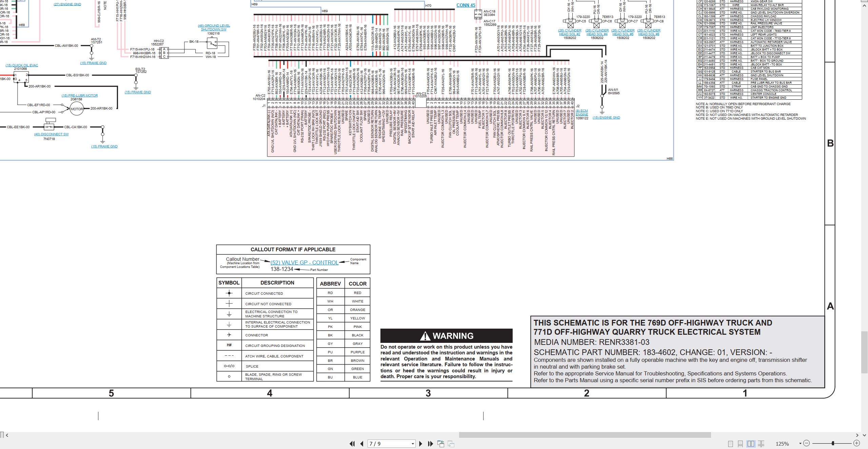Viewport: 868px width, 449px height.
Task: Go to the next page
Action: tap(421, 444)
